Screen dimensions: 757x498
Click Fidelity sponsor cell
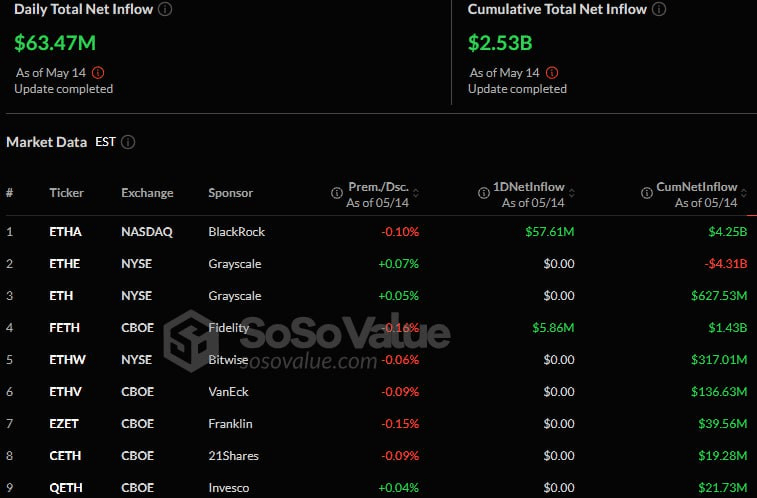[228, 328]
